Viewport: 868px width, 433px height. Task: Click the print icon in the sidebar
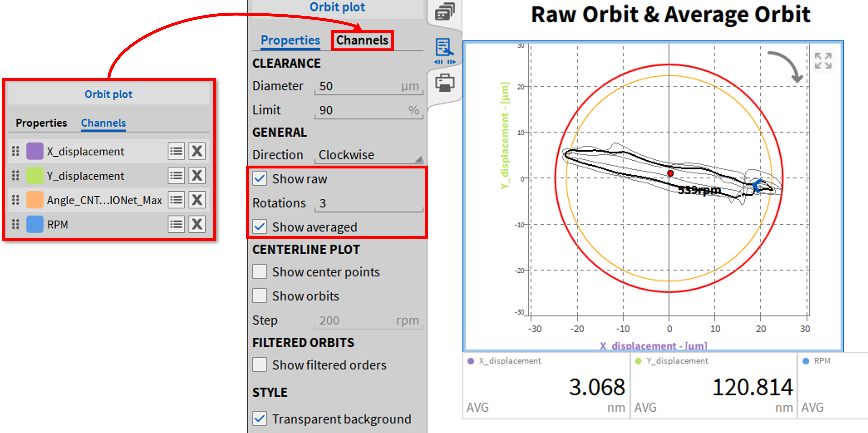444,83
